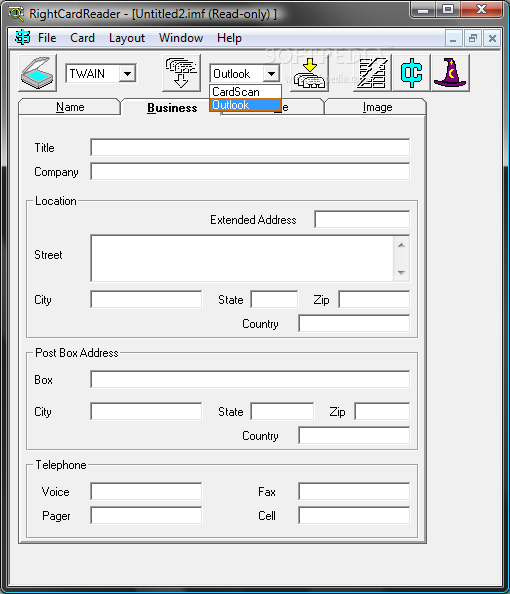Viewport: 510px width, 594px height.
Task: Click the Post Box field
Action: point(250,379)
